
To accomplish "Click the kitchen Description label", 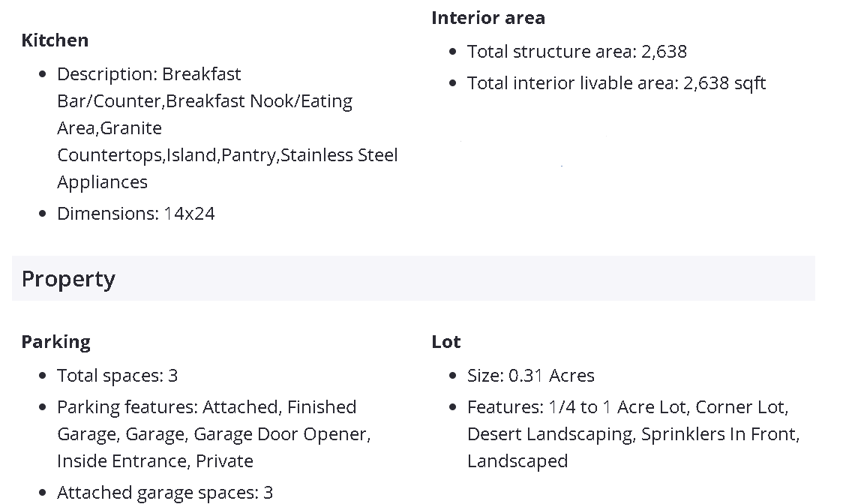I will 107,74.
